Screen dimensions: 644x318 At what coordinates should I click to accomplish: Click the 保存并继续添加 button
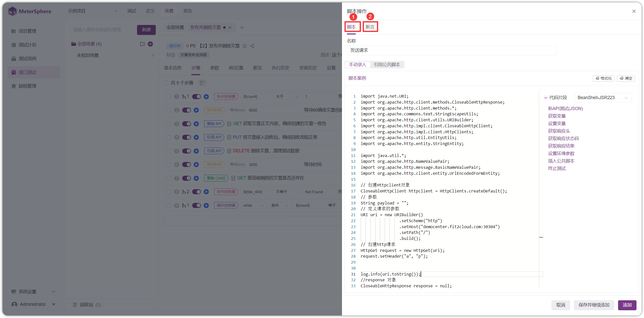point(594,305)
